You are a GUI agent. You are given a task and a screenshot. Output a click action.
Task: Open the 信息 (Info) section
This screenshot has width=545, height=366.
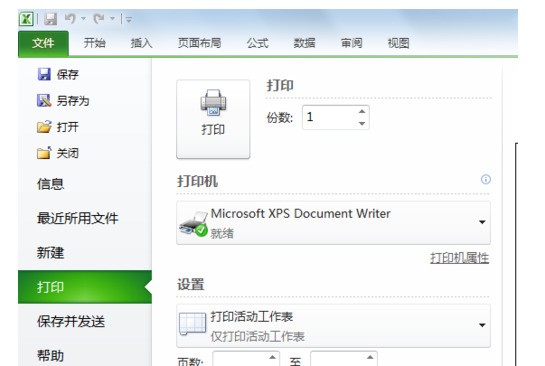[51, 184]
